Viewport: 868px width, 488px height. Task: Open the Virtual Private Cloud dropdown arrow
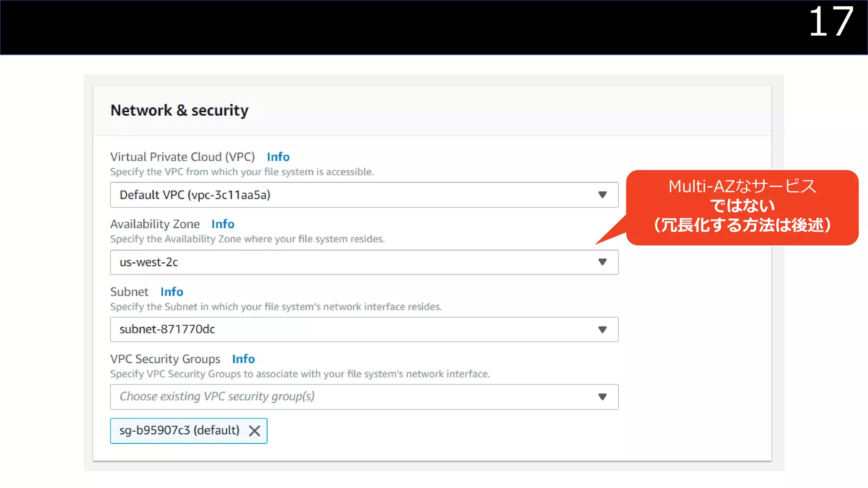click(602, 195)
